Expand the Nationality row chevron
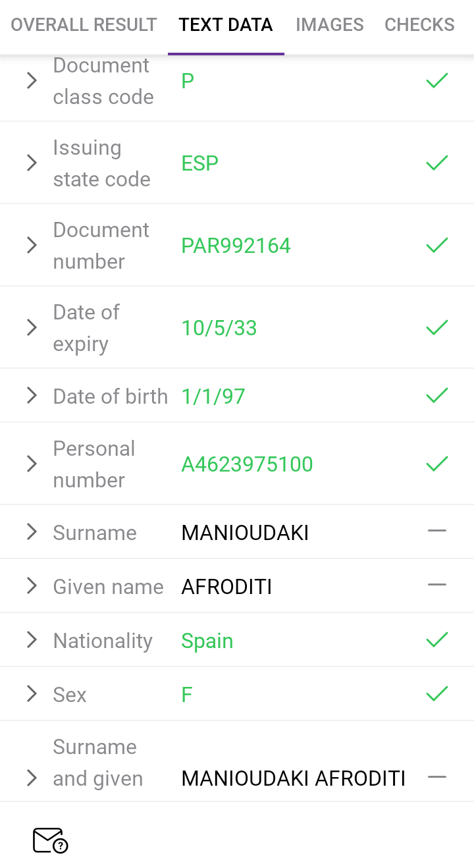This screenshot has width=474, height=868. 32,640
